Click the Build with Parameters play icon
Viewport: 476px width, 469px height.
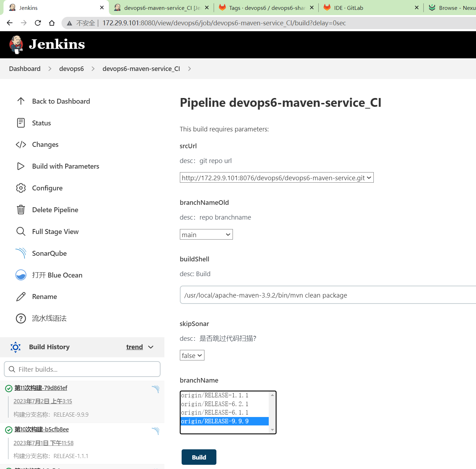coord(21,166)
